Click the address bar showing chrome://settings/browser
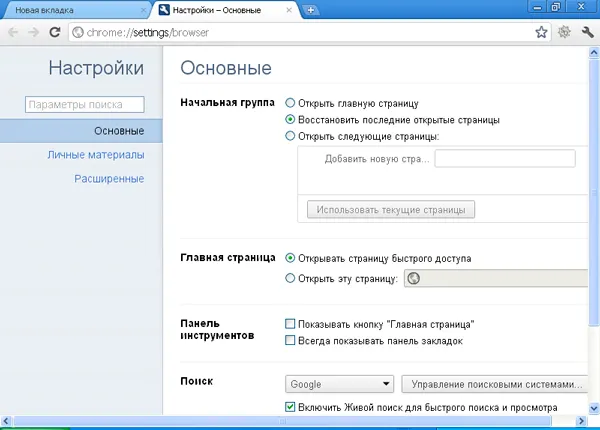The height and width of the screenshot is (430, 600). pyautogui.click(x=309, y=33)
